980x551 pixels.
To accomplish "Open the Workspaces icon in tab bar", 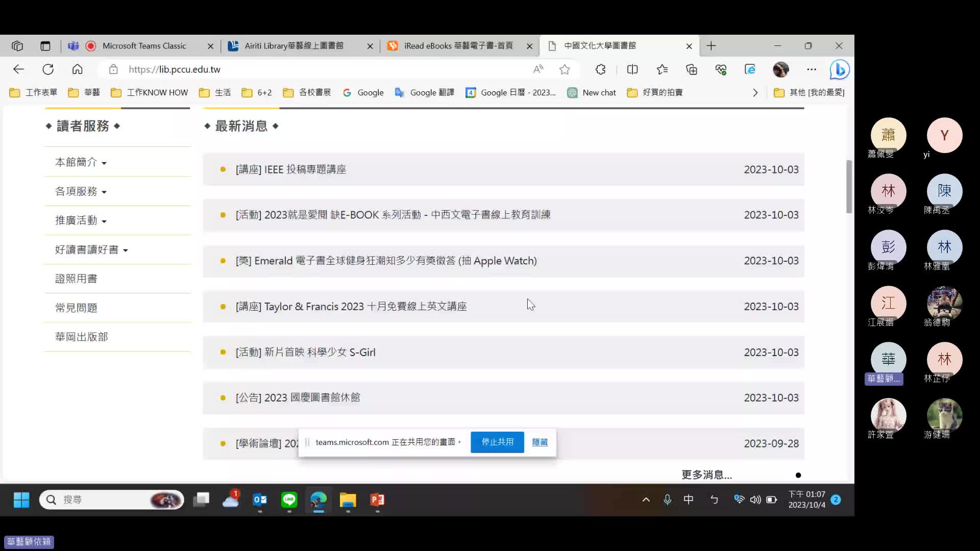I will pyautogui.click(x=17, y=46).
